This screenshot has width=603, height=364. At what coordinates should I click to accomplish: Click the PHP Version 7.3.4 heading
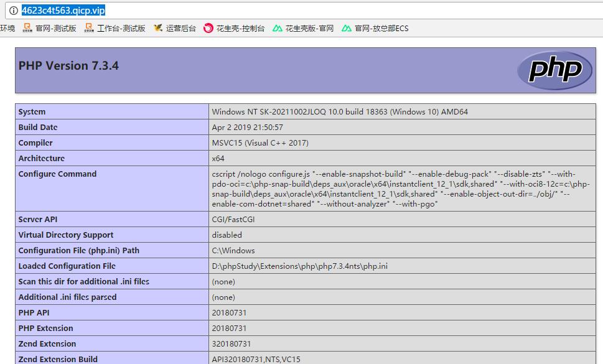(68, 66)
